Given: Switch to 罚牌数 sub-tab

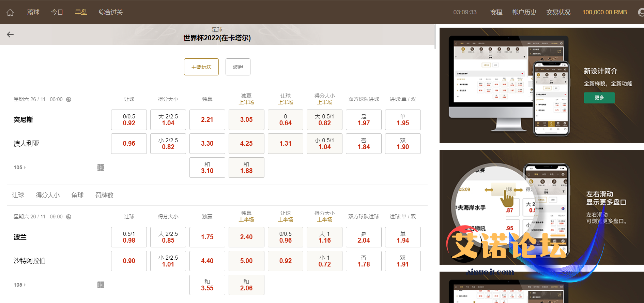Looking at the screenshot, I should pyautogui.click(x=104, y=195).
